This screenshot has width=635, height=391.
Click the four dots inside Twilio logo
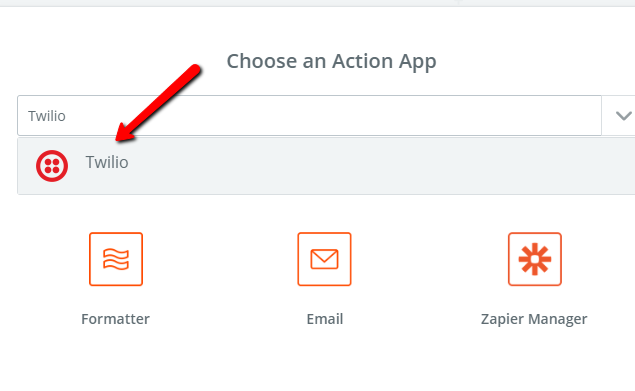52,166
